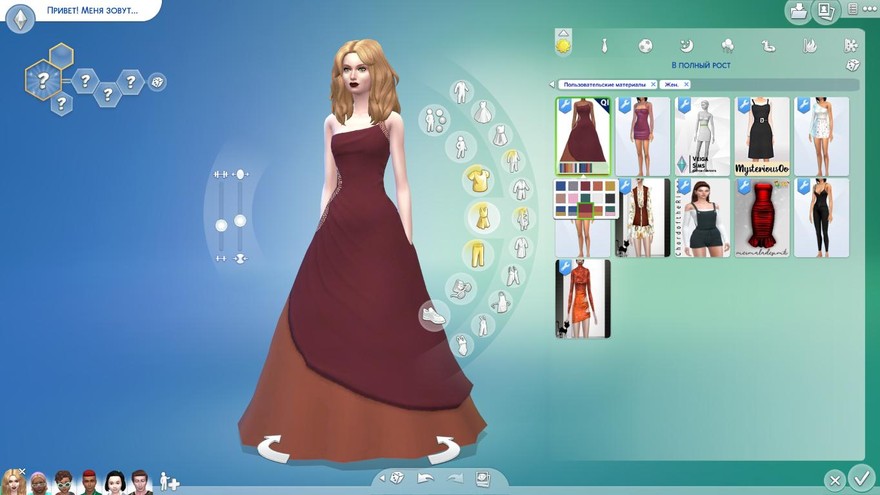Image resolution: width=880 pixels, height=495 pixels.
Task: Randomize traits with dice icon
Action: click(x=157, y=82)
